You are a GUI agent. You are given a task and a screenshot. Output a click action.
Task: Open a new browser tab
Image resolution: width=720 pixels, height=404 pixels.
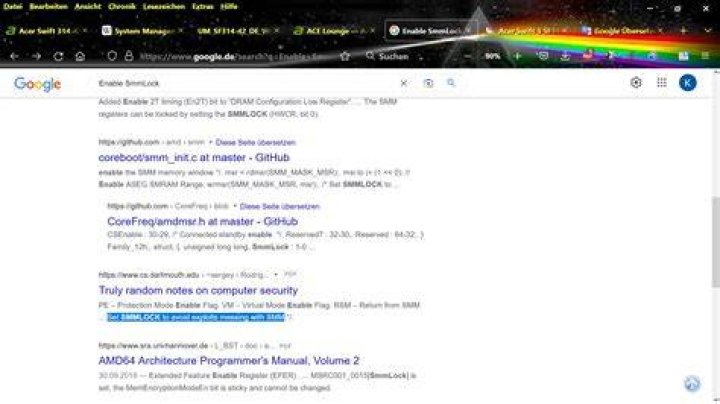pos(683,30)
